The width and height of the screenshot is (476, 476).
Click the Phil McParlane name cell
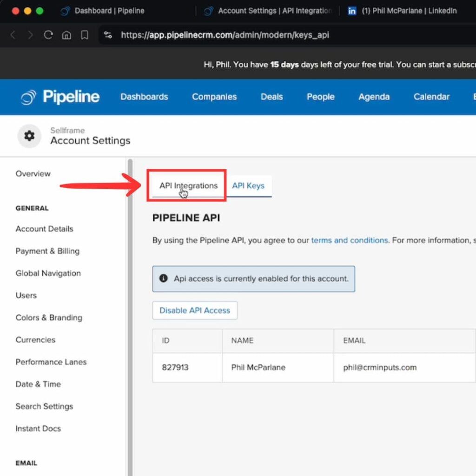tap(278, 367)
